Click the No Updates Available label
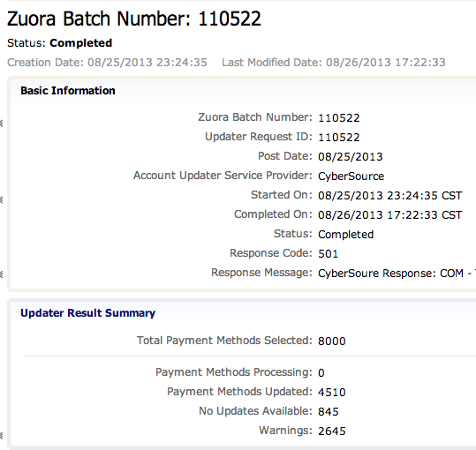The image size is (476, 450). click(255, 411)
